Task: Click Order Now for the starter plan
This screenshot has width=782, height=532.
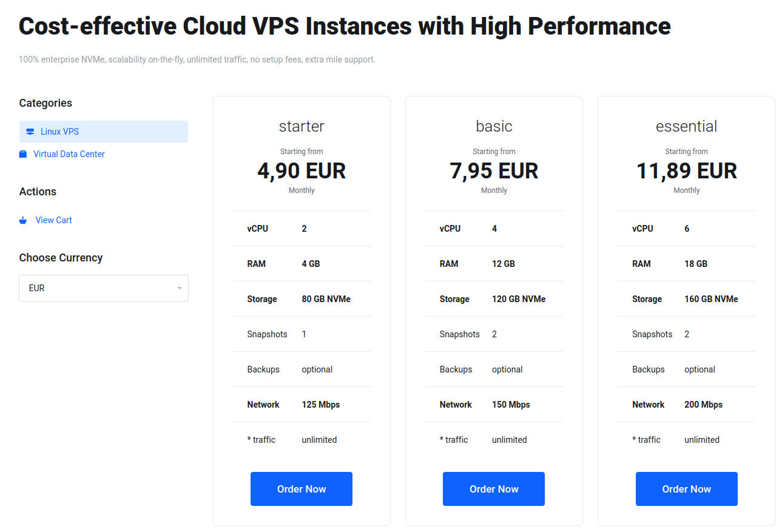Action: point(302,488)
